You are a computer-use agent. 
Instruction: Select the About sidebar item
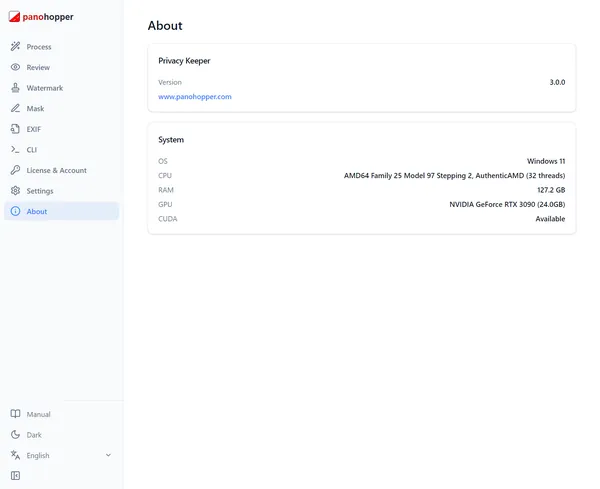pyautogui.click(x=62, y=211)
